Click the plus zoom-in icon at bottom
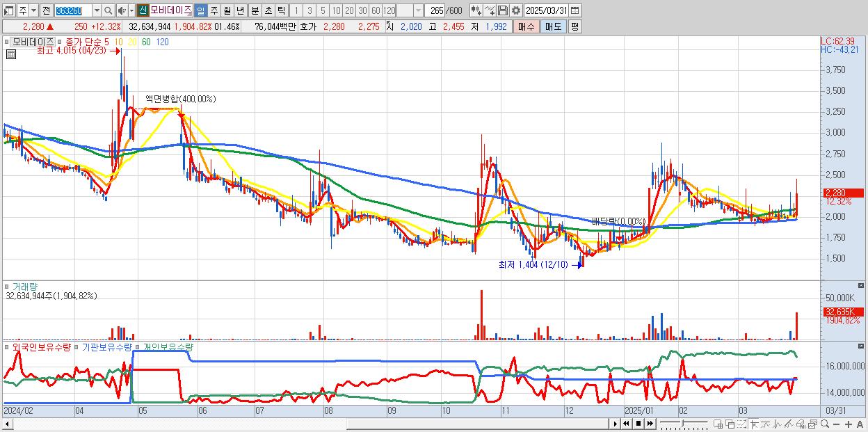Viewport: 868px width, 432px height. coord(848,424)
